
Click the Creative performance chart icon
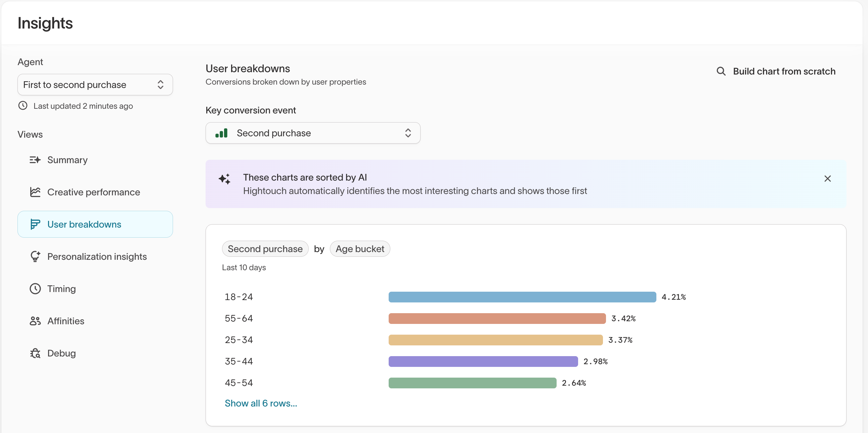click(35, 192)
